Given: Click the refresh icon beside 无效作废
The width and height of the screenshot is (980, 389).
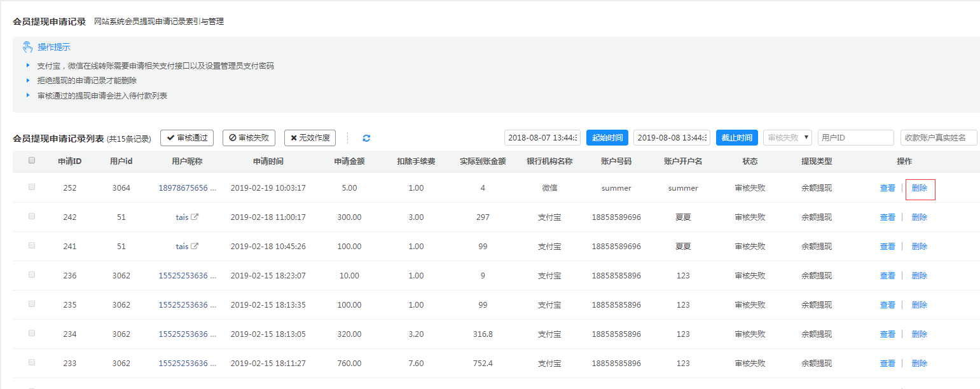Looking at the screenshot, I should [366, 138].
